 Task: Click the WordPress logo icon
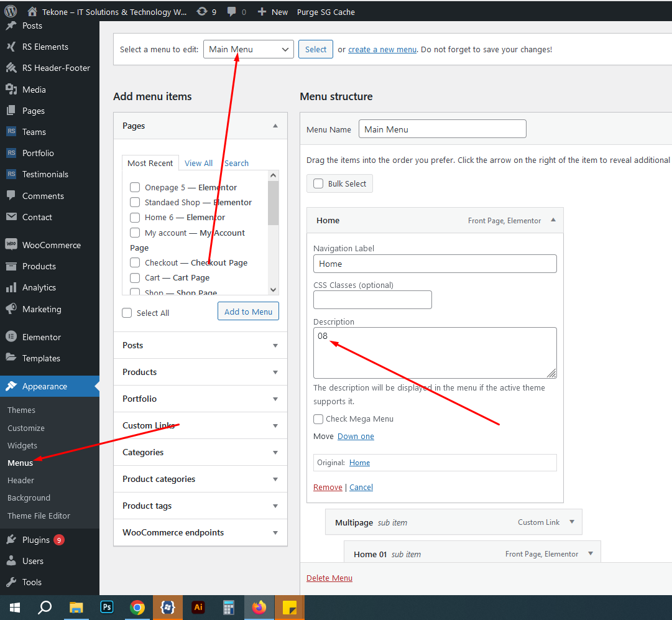tap(11, 11)
